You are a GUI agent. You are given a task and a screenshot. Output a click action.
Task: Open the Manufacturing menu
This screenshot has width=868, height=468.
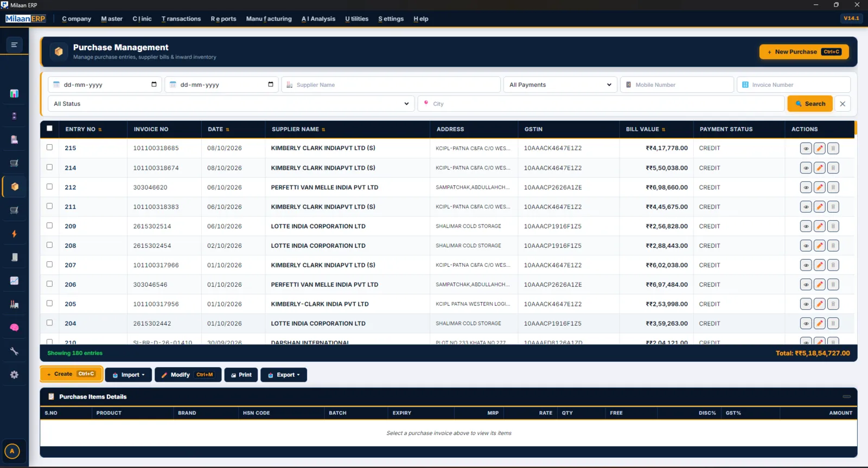269,19
